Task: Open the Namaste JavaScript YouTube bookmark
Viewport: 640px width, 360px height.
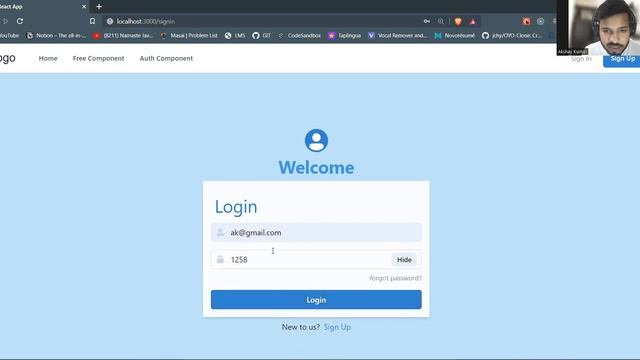Action: pos(123,36)
